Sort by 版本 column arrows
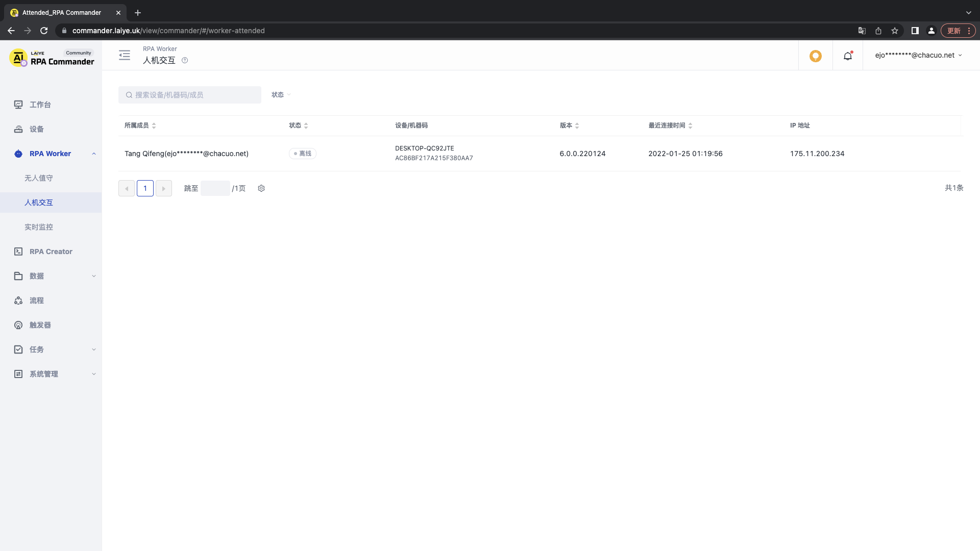The height and width of the screenshot is (551, 980). pyautogui.click(x=577, y=126)
